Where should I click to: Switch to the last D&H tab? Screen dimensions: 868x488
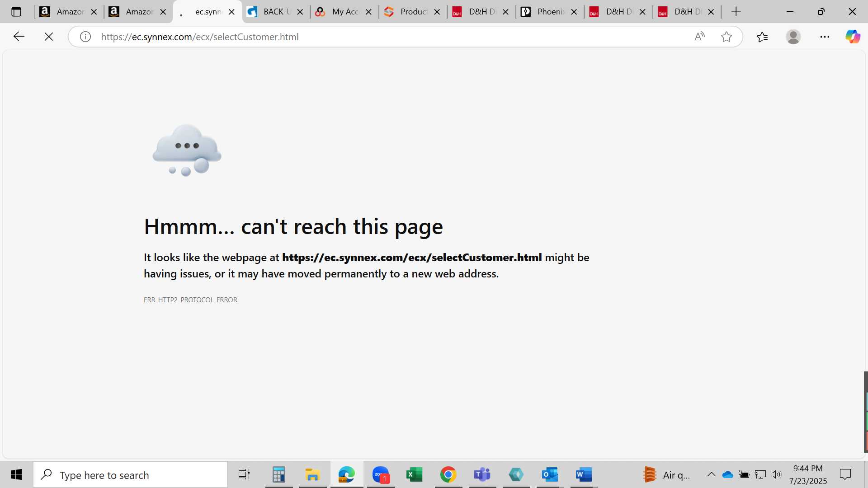(x=686, y=12)
